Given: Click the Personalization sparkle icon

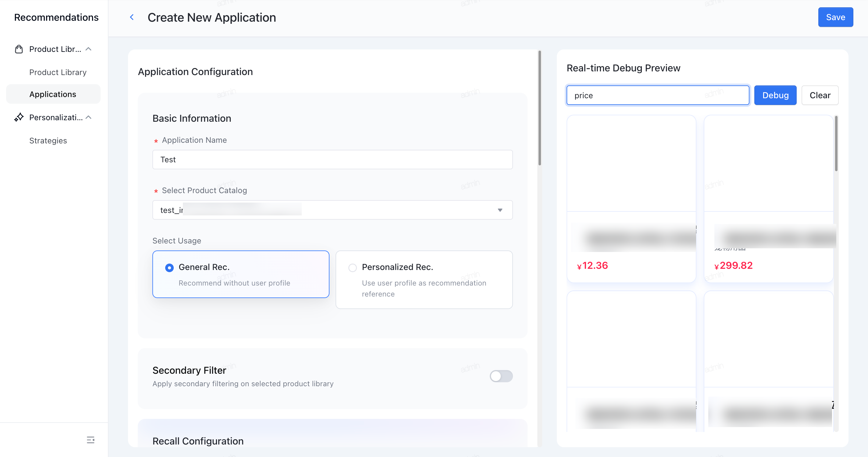Looking at the screenshot, I should coord(19,117).
